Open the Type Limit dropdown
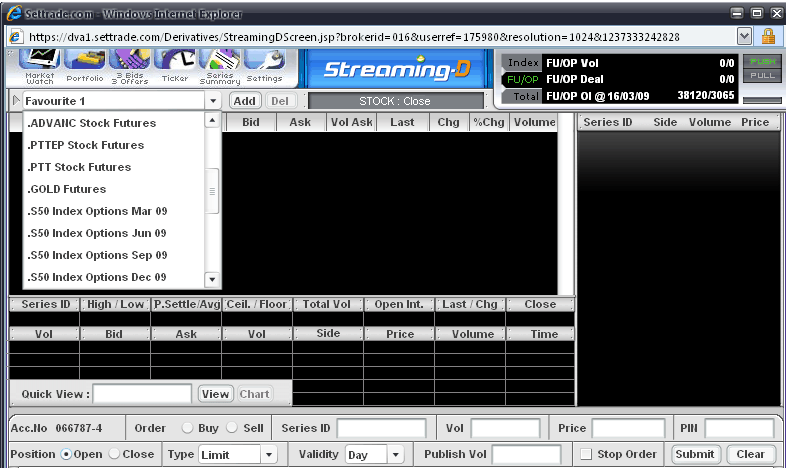Viewport: 786px width, 468px height. click(x=269, y=454)
